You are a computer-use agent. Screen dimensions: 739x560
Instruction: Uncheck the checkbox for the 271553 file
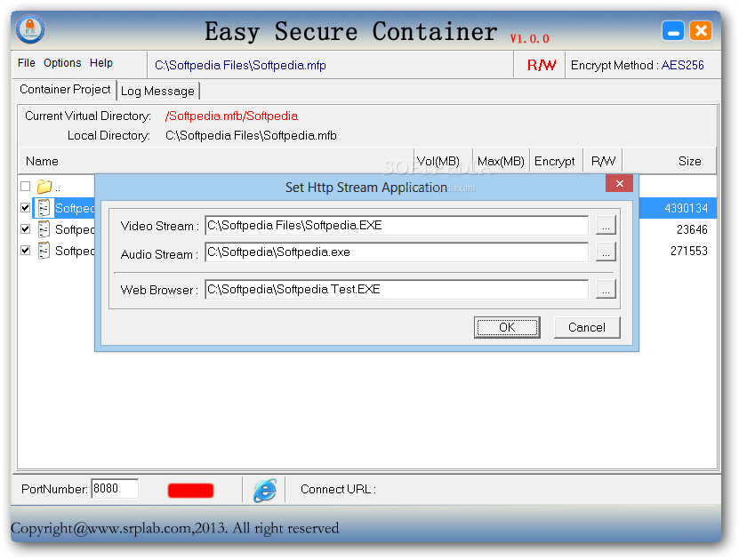coord(26,251)
